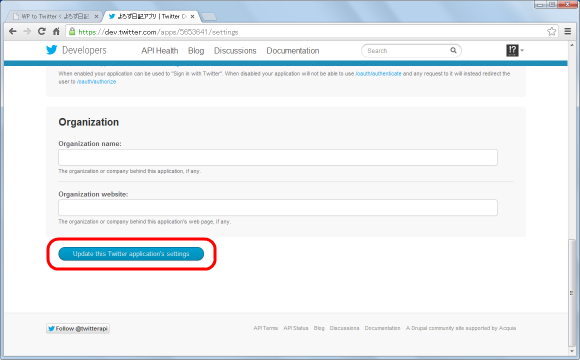The height and width of the screenshot is (360, 580).
Task: Open the browser home page icon
Action: tap(56, 31)
